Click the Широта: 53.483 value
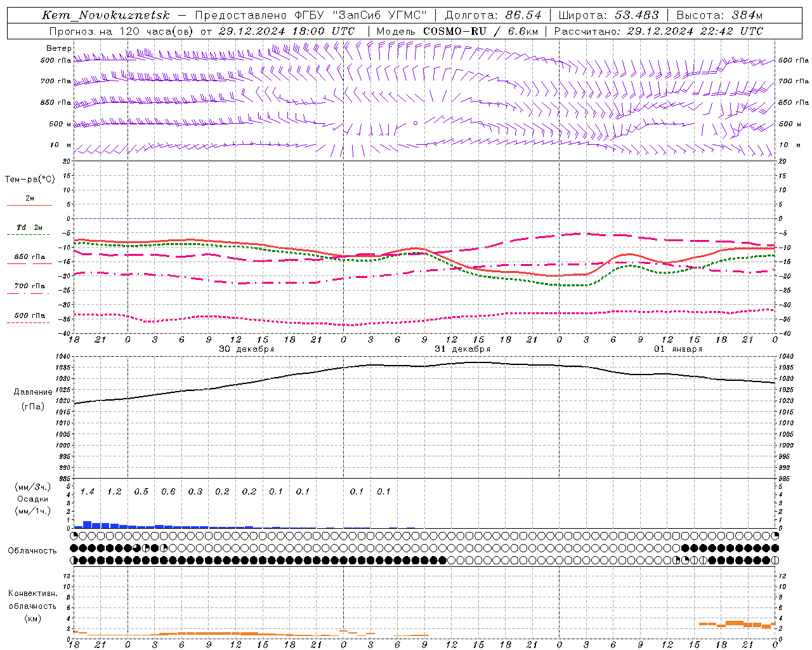This screenshot has height=650, width=812. point(609,15)
